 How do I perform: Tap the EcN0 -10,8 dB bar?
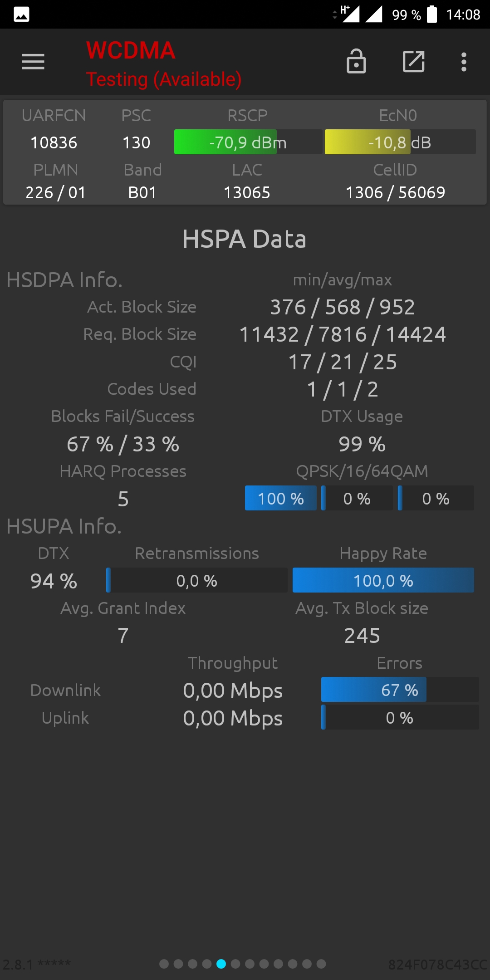400,142
